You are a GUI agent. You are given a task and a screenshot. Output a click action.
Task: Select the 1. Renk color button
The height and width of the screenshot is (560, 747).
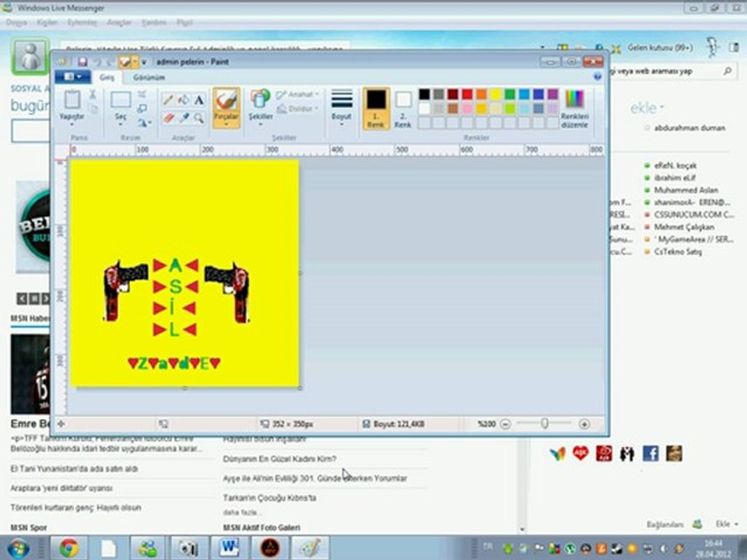376,108
